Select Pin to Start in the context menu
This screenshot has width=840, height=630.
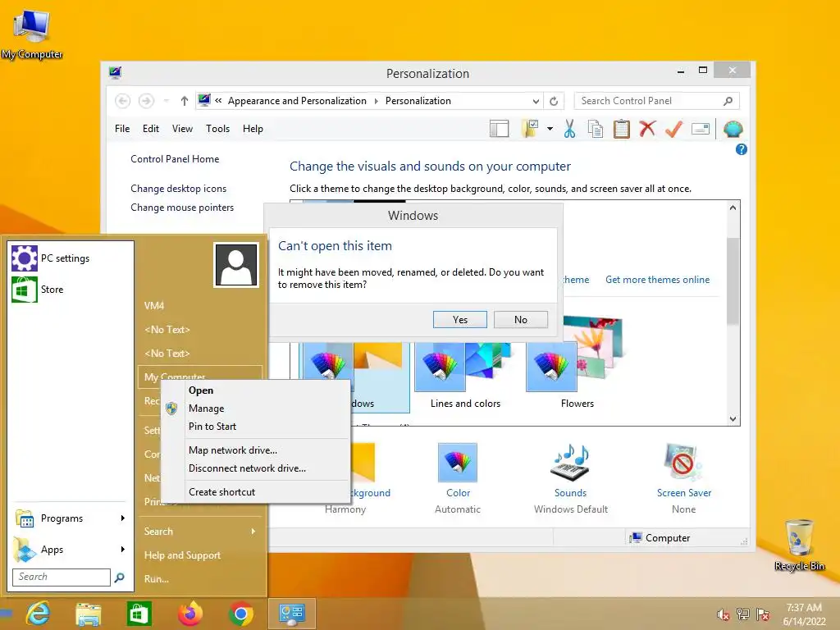pos(256,427)
